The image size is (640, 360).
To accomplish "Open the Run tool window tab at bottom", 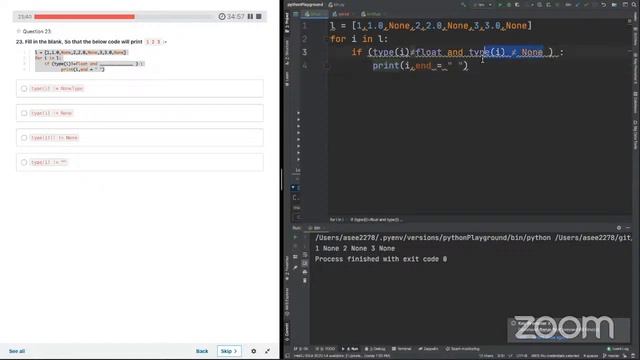I will (350, 349).
